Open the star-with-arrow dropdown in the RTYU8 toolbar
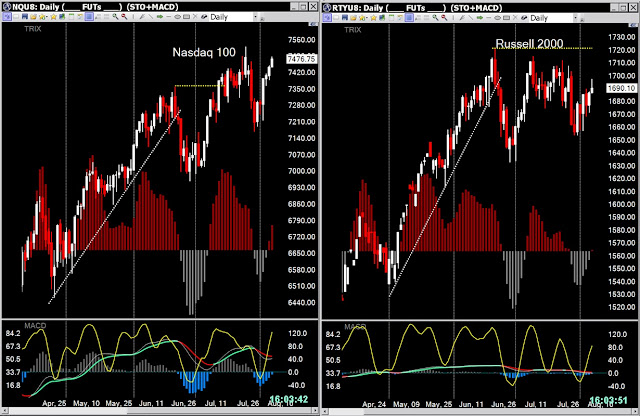 pyautogui.click(x=363, y=18)
